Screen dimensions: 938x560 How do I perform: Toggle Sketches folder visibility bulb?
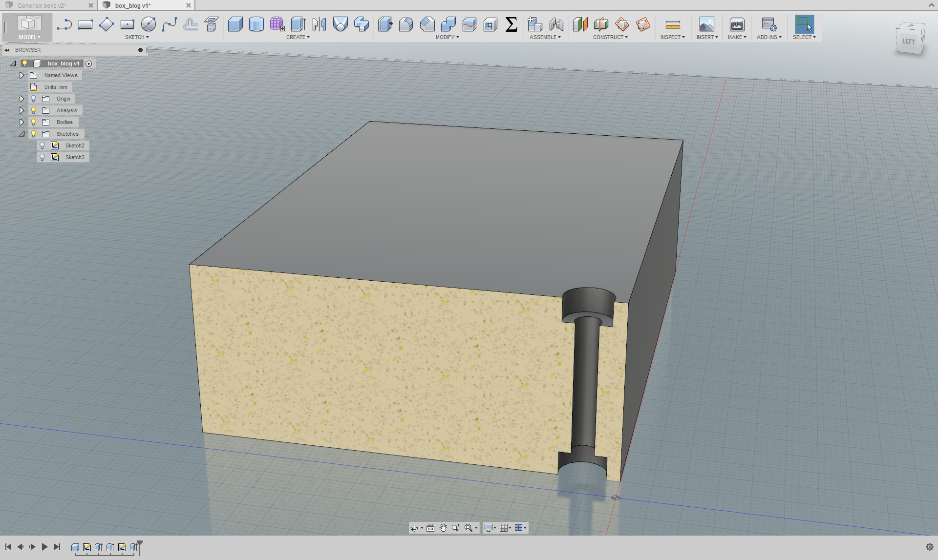pos(34,134)
